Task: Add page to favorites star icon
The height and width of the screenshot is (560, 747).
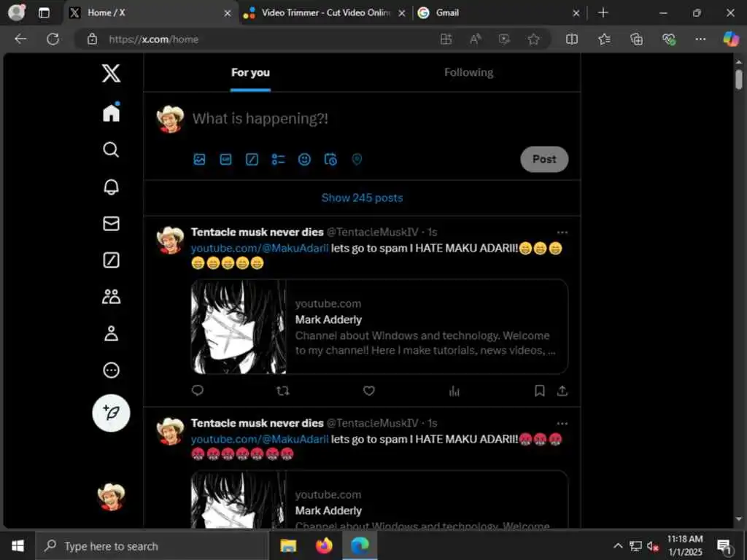Action: (x=533, y=39)
